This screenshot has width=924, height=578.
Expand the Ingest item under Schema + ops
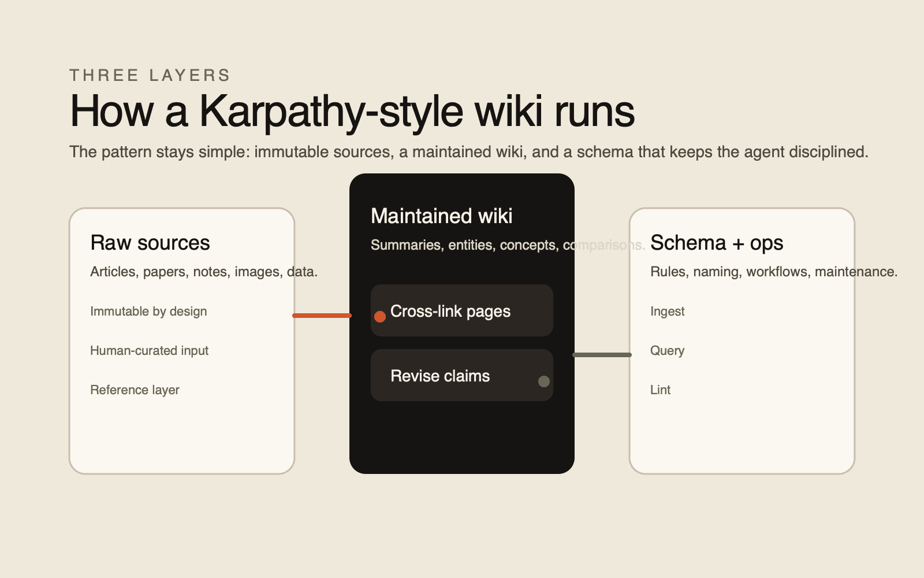pos(667,311)
